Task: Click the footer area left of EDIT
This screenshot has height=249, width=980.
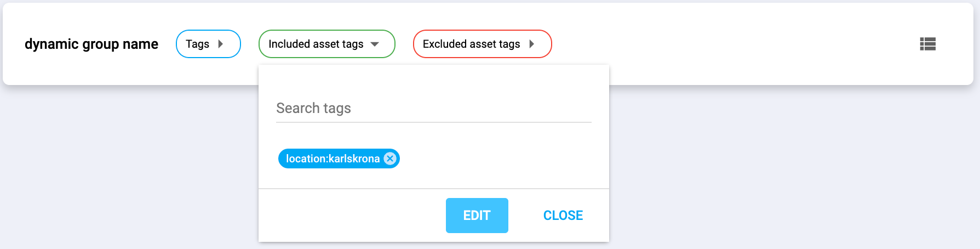Action: [351, 216]
